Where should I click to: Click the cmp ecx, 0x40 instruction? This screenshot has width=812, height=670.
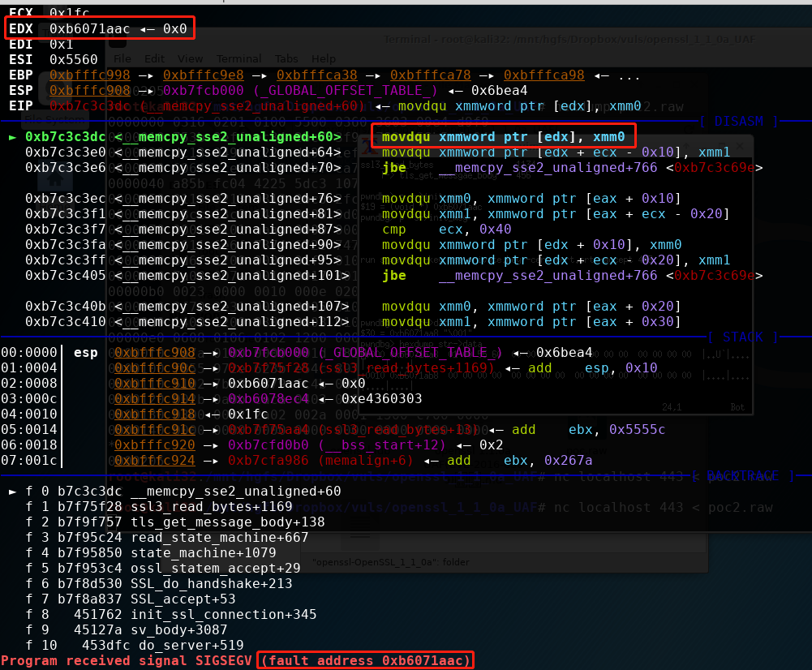tap(446, 230)
